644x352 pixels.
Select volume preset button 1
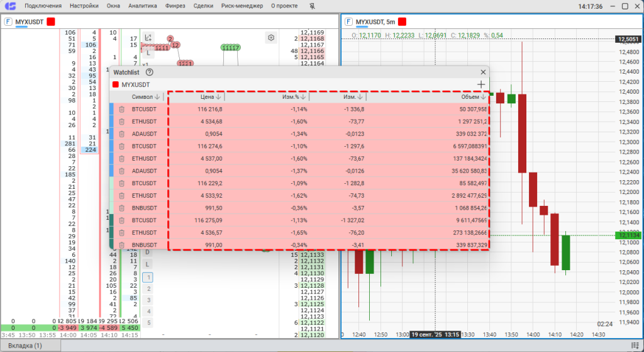[x=148, y=277]
